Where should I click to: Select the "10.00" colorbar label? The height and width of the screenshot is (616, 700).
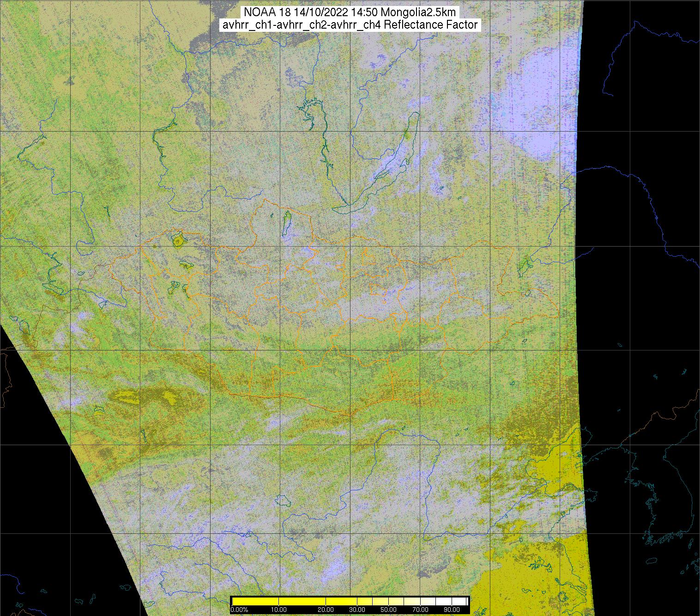279,610
